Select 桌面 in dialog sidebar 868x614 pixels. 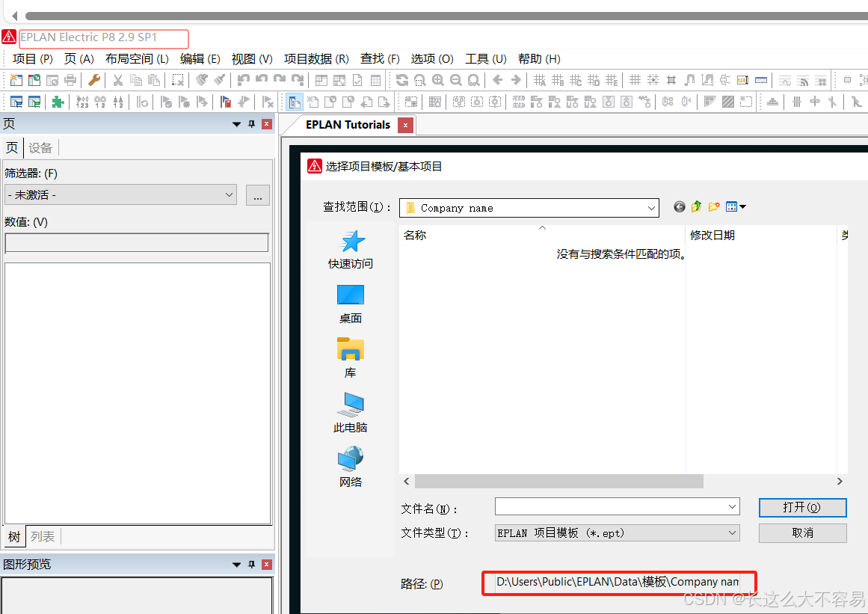click(x=351, y=304)
